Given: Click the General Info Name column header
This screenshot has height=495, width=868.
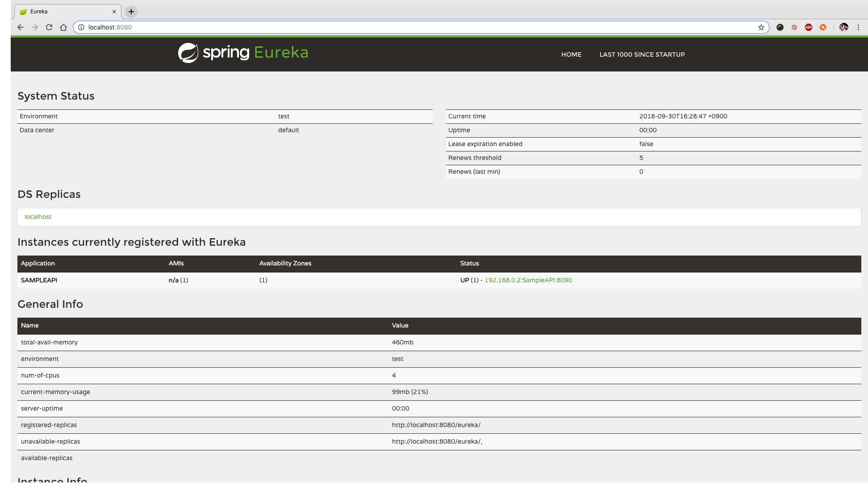Looking at the screenshot, I should click(29, 325).
